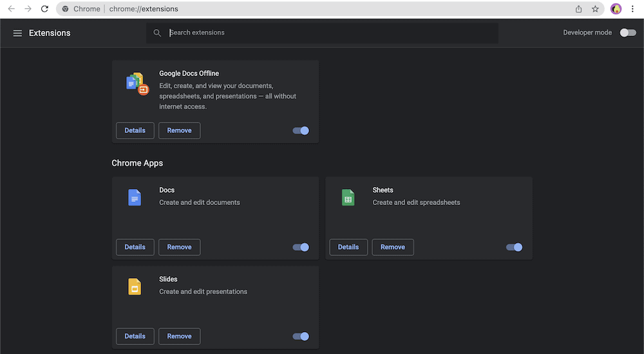Screen dimensions: 644x354
Task: Click the Docs app name
Action: 167,190
